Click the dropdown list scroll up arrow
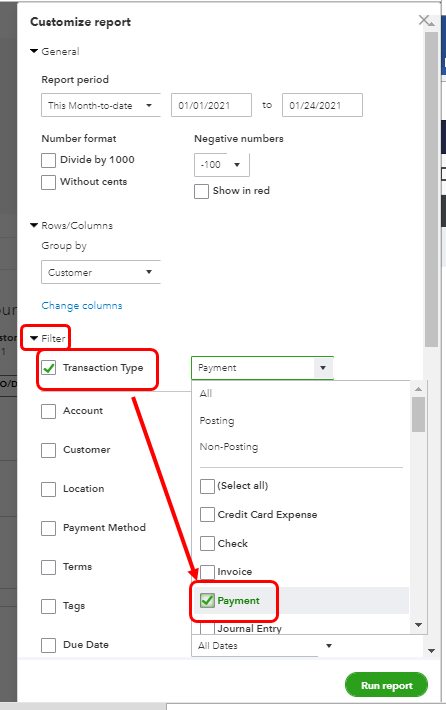 click(x=418, y=389)
